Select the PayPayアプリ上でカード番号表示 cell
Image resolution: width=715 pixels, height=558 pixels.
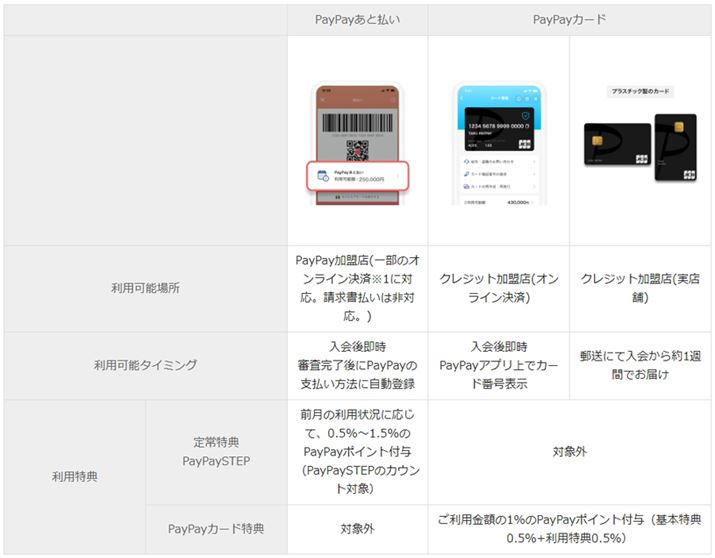499,365
